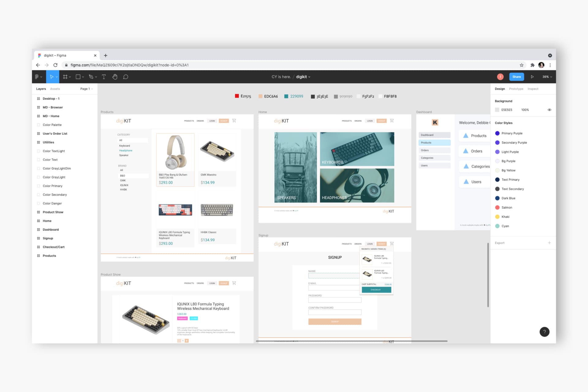Expand the Utilities layer group
588x392 pixels.
coord(37,142)
